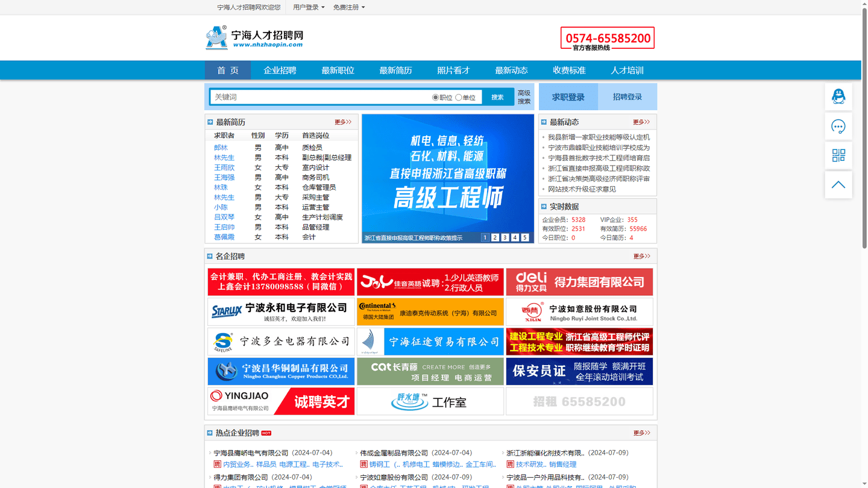
Task: Open the 高级工程师 carousel banner
Action: [x=448, y=178]
